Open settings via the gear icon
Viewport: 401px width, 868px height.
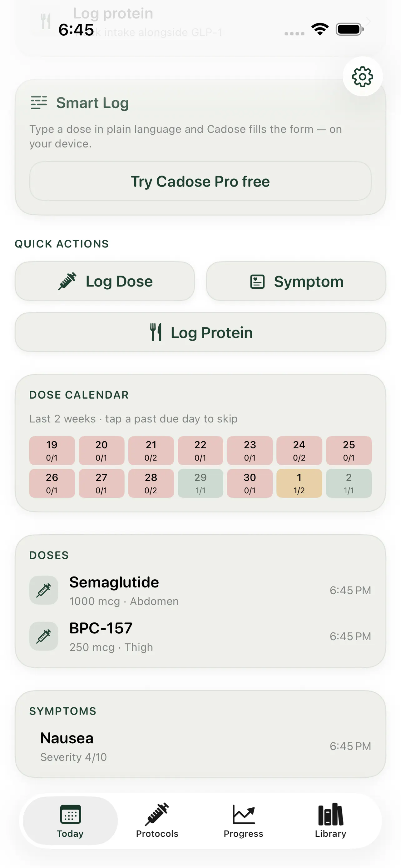(362, 77)
